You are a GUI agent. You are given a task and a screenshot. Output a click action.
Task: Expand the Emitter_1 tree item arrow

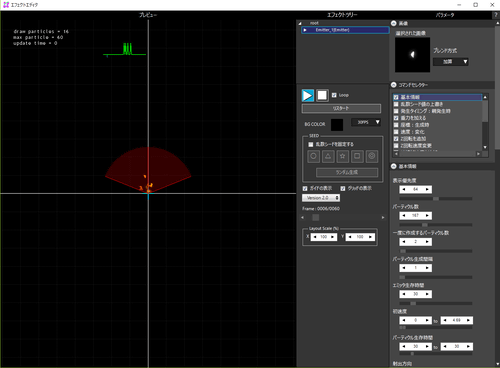point(305,30)
